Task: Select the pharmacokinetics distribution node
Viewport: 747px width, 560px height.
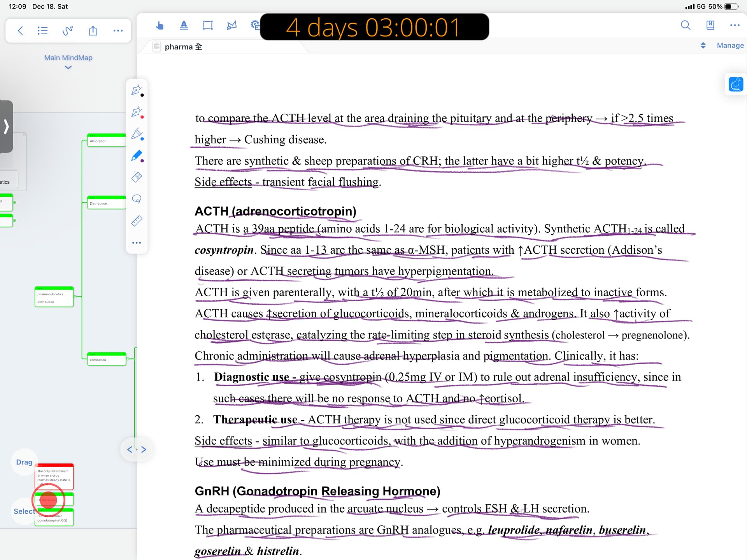Action: tap(54, 297)
